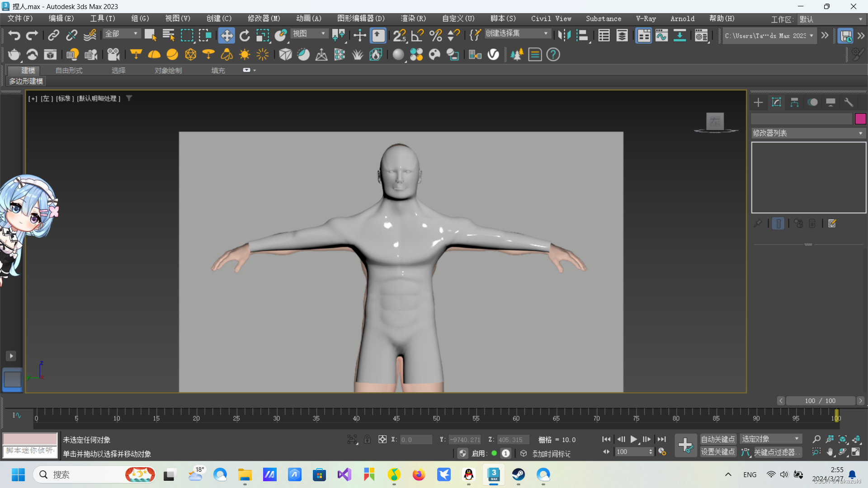The image size is (868, 488).
Task: Activate the Select and Rotate tool
Action: tap(245, 35)
